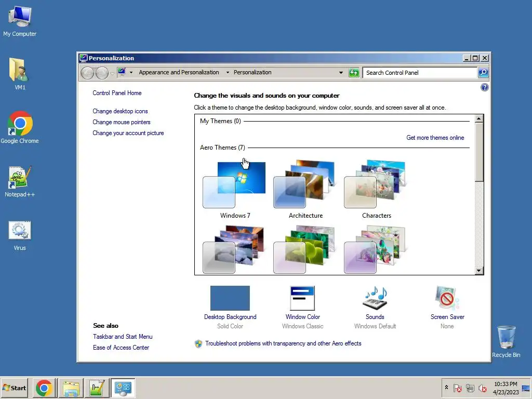Screen dimensions: 532x399
Task: Expand the Appearance and Personalization dropdown arrow
Action: tap(228, 73)
